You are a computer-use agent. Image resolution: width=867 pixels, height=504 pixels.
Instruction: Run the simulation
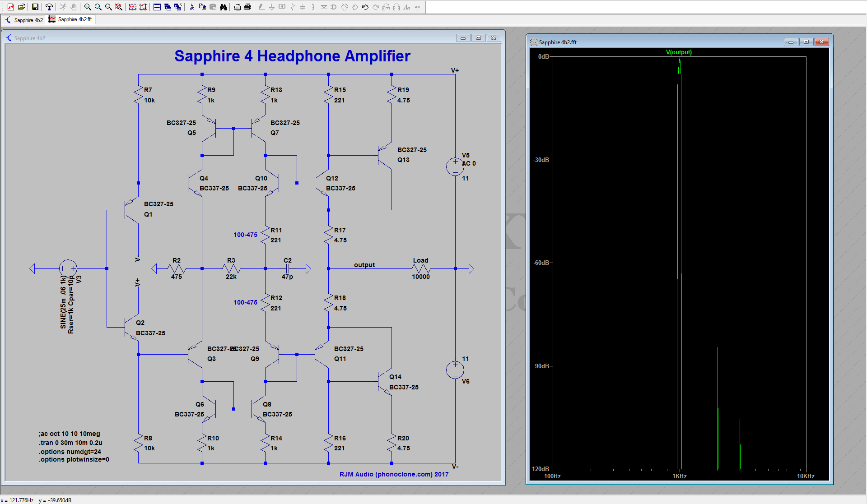(x=63, y=7)
